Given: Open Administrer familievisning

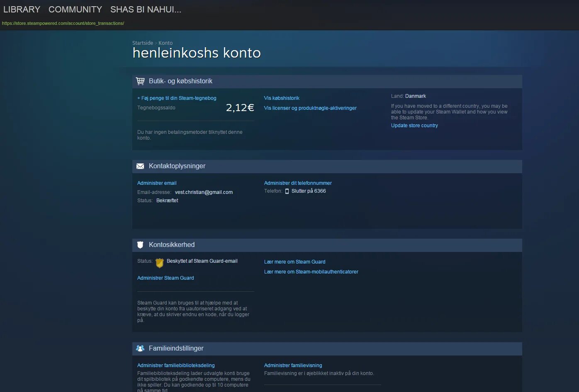Looking at the screenshot, I should (x=293, y=365).
